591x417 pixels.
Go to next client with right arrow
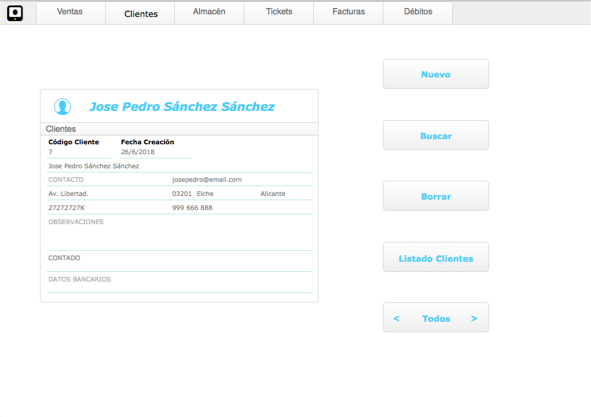click(474, 319)
